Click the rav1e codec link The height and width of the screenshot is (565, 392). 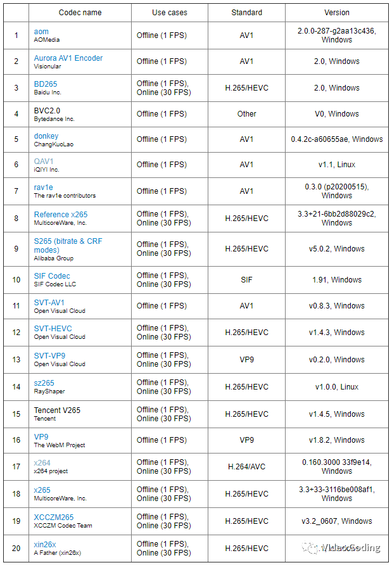[x=45, y=188]
